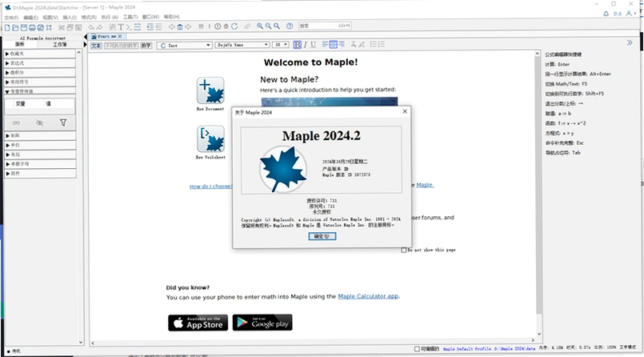
Task: Click the restart kernel circular arrow icon
Action: 234,26
